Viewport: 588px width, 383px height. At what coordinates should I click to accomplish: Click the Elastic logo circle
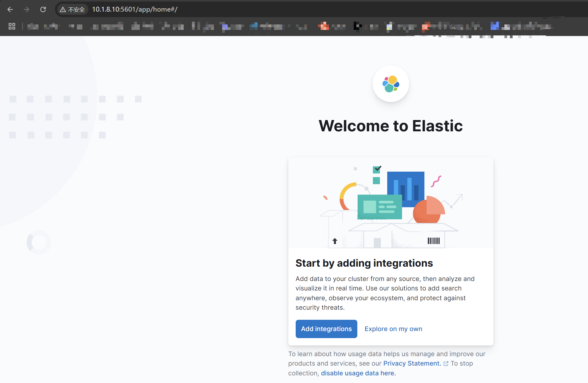(x=391, y=84)
